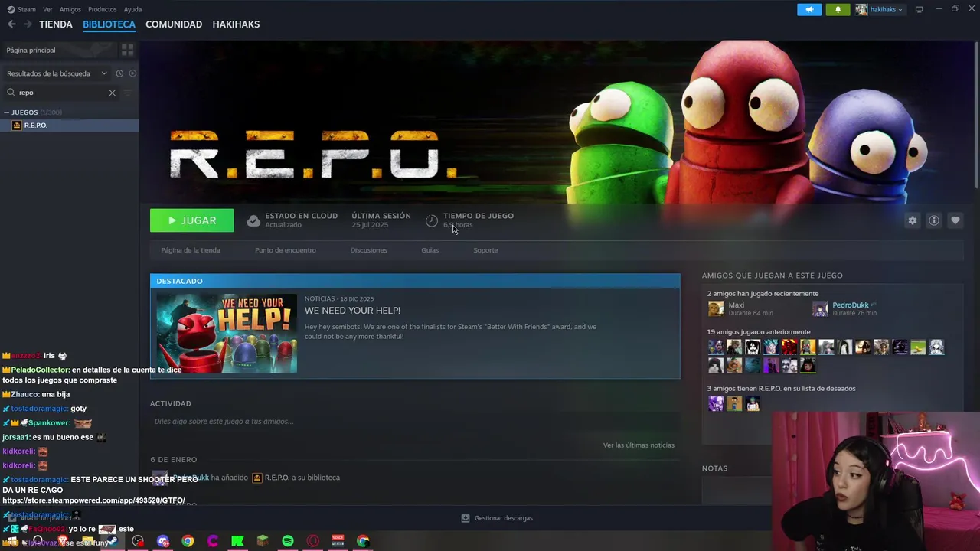Click the library search field containing 'repo'
The width and height of the screenshot is (980, 551).
pyautogui.click(x=61, y=93)
